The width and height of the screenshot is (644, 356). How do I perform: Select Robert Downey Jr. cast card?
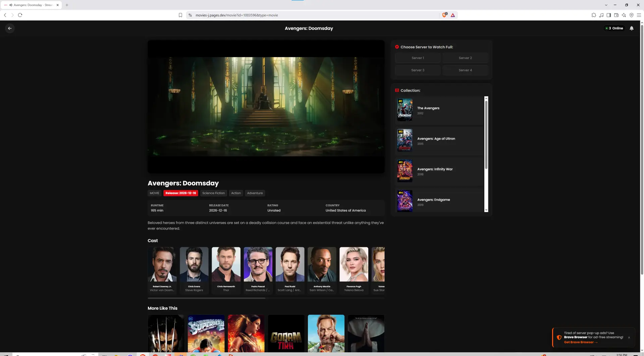click(x=162, y=270)
